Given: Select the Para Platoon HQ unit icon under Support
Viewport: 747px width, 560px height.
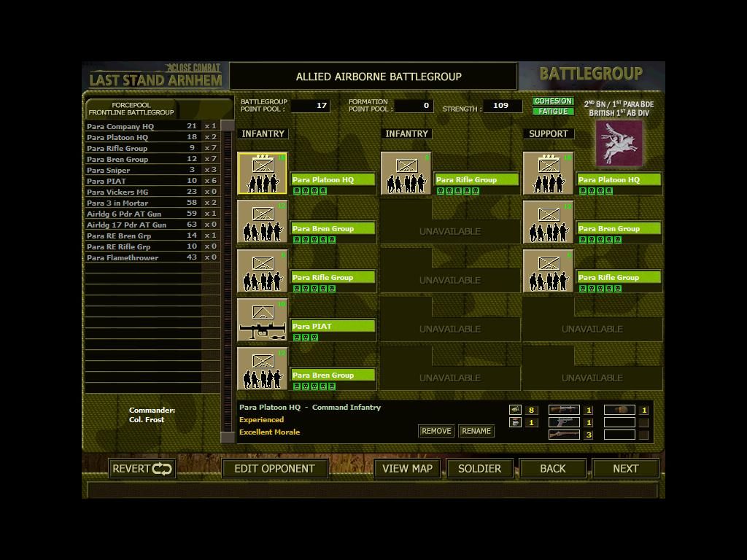Looking at the screenshot, I should tap(549, 174).
